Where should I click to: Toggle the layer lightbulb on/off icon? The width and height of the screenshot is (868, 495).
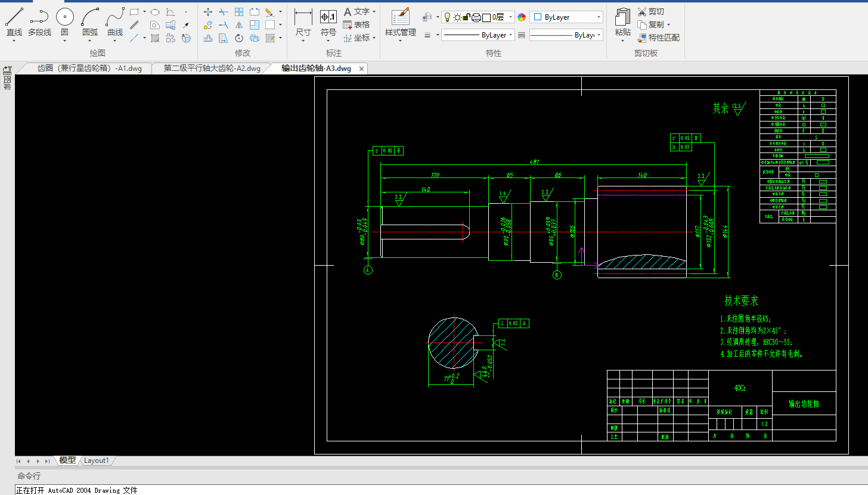point(447,17)
